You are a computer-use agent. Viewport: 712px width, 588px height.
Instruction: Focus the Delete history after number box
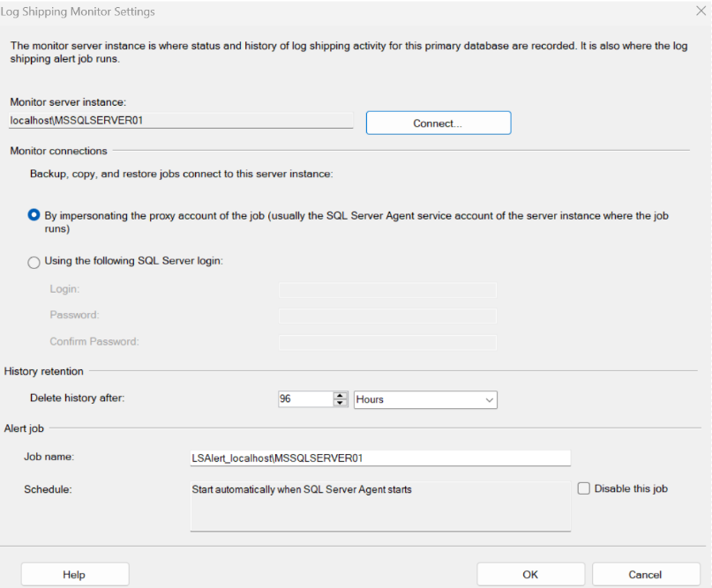pyautogui.click(x=304, y=399)
